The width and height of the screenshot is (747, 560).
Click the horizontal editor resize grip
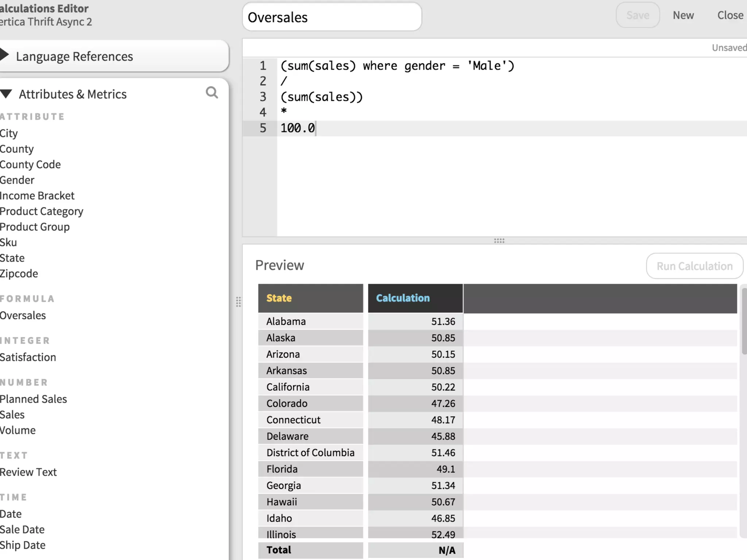click(499, 241)
